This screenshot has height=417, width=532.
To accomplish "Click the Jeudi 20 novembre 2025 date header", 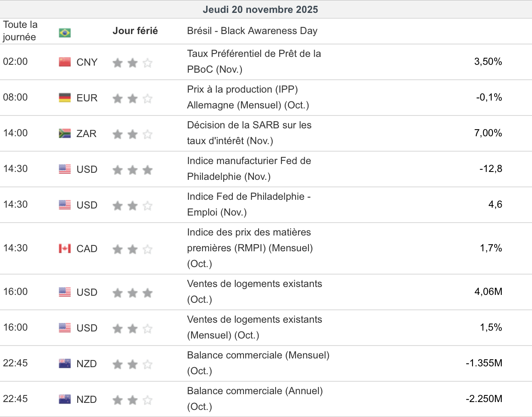I will pyautogui.click(x=260, y=10).
